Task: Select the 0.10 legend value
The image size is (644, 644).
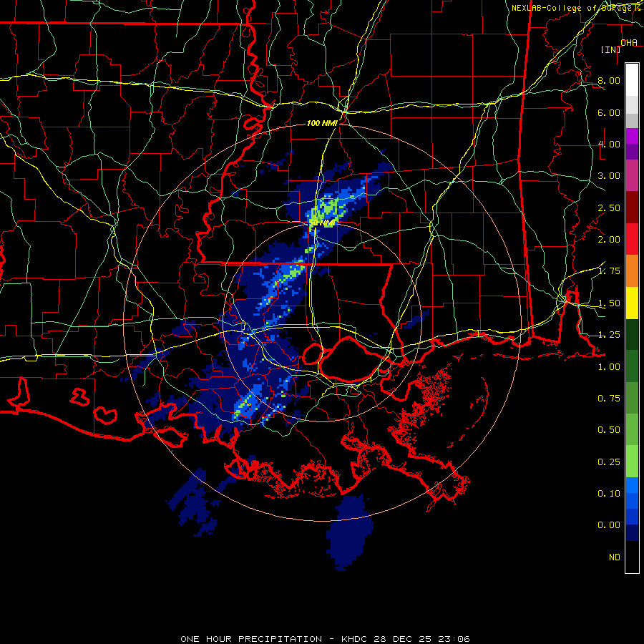Action: 609,494
